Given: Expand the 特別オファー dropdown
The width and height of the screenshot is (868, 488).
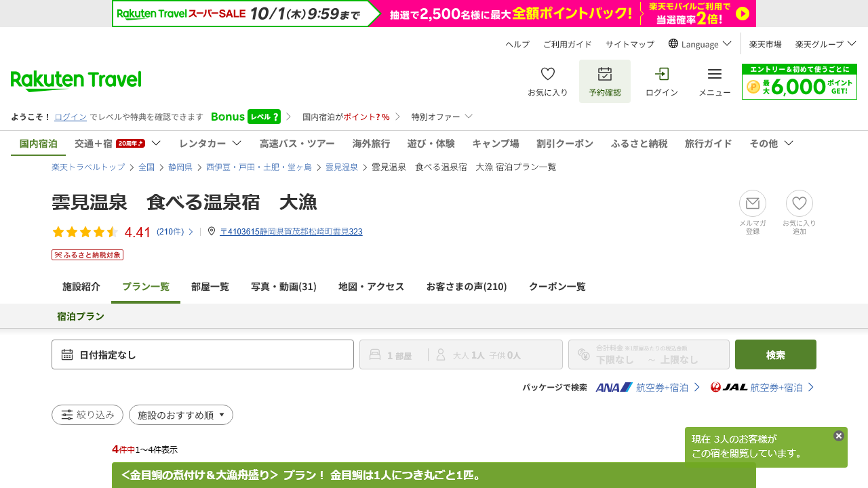Looking at the screenshot, I should tap(442, 117).
